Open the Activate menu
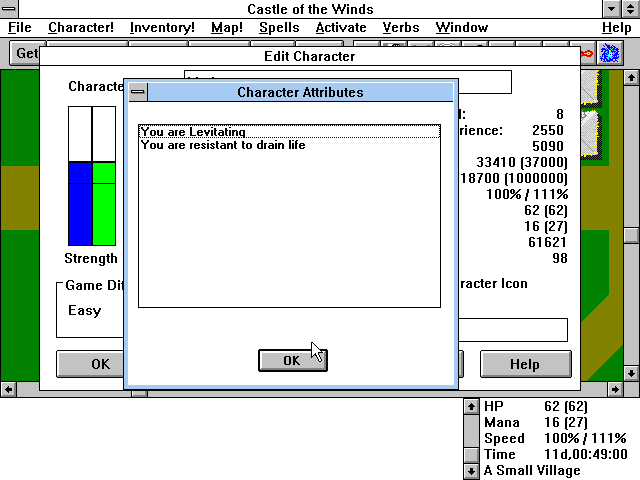The image size is (640, 480). pos(341,27)
